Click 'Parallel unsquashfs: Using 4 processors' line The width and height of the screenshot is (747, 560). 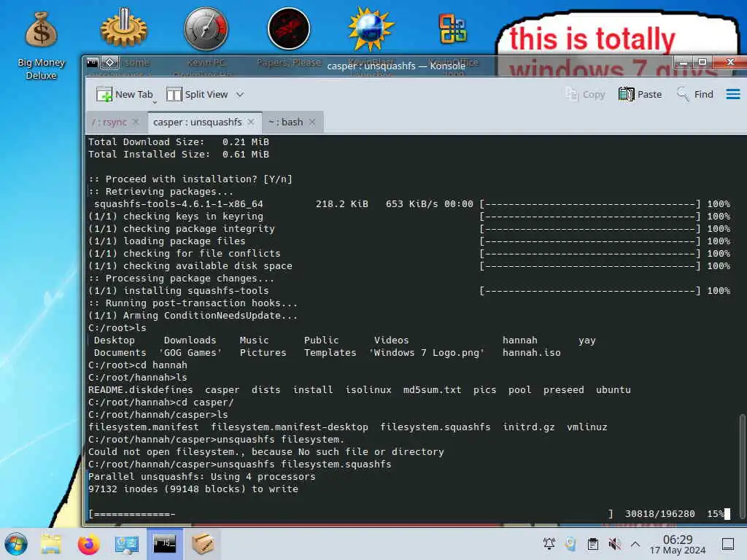[x=201, y=477]
